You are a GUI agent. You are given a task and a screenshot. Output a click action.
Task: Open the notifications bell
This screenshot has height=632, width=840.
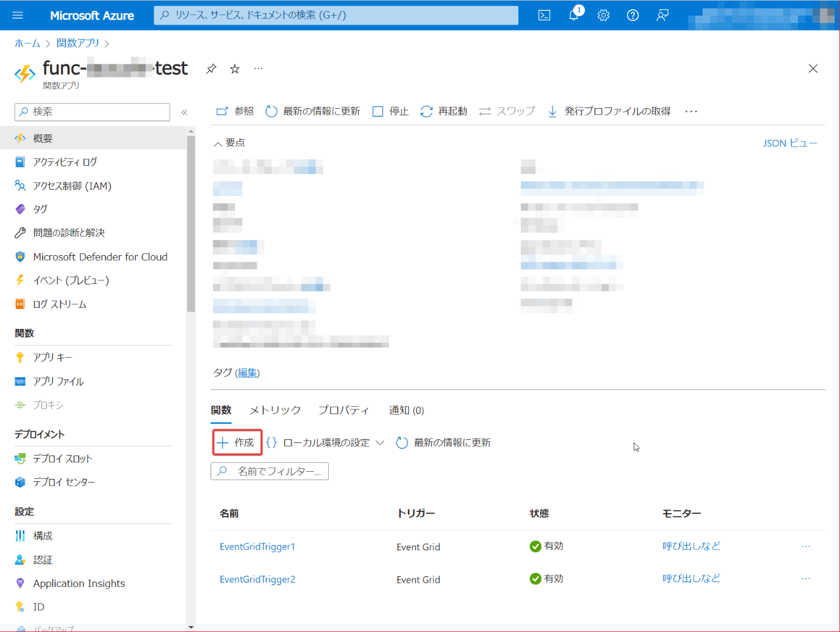point(574,16)
